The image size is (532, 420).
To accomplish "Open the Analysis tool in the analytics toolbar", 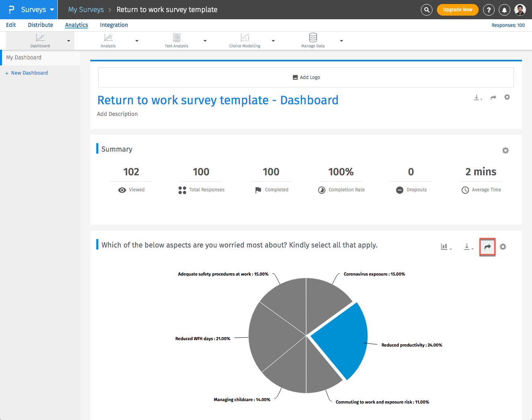I will [108, 41].
